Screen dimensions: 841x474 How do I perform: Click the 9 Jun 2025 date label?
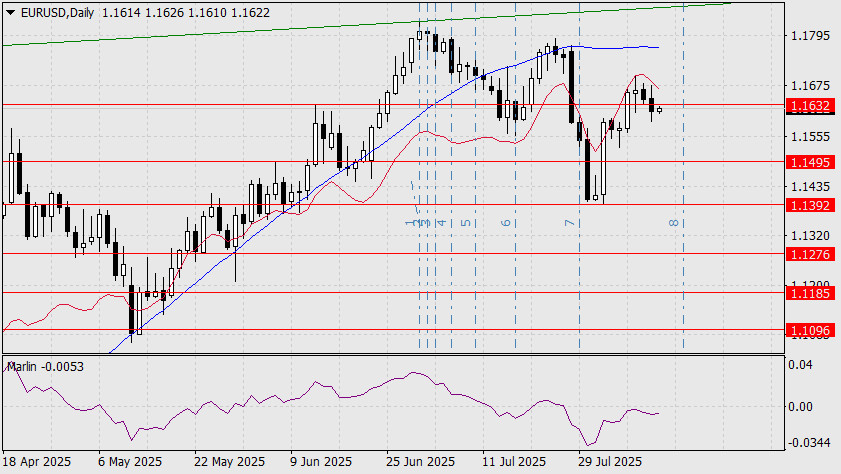tap(321, 462)
